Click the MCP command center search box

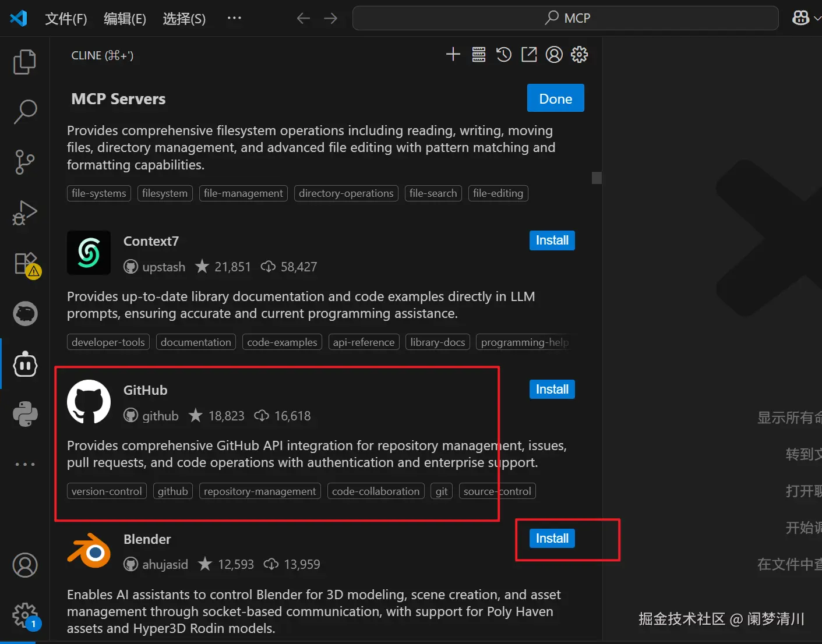565,18
